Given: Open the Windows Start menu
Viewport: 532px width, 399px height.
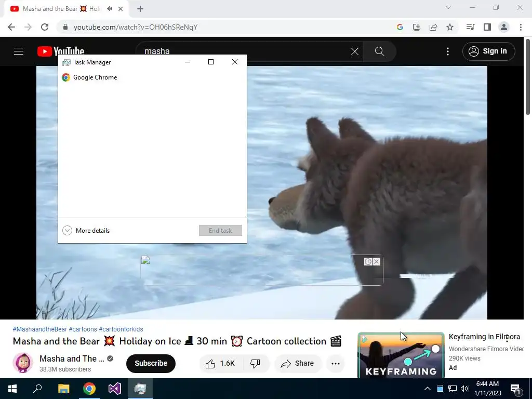Looking at the screenshot, I should click(x=12, y=389).
